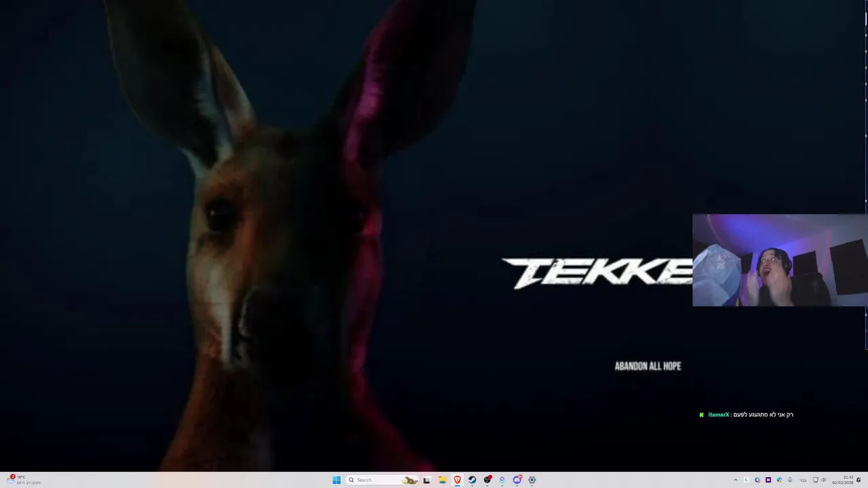Screen dimensions: 868x488
Task: Open Steam from the taskbar
Action: tap(472, 480)
